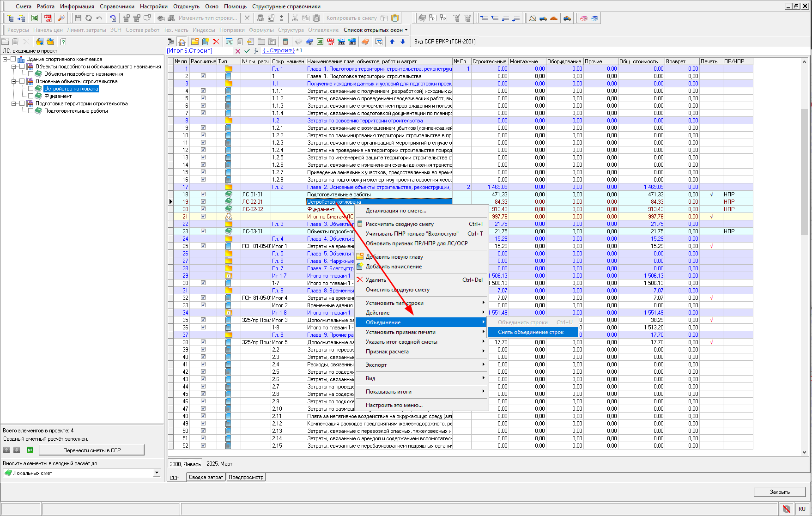Image resolution: width=812 pixels, height=516 pixels.
Task: Click the Закрыть button
Action: coord(779,492)
